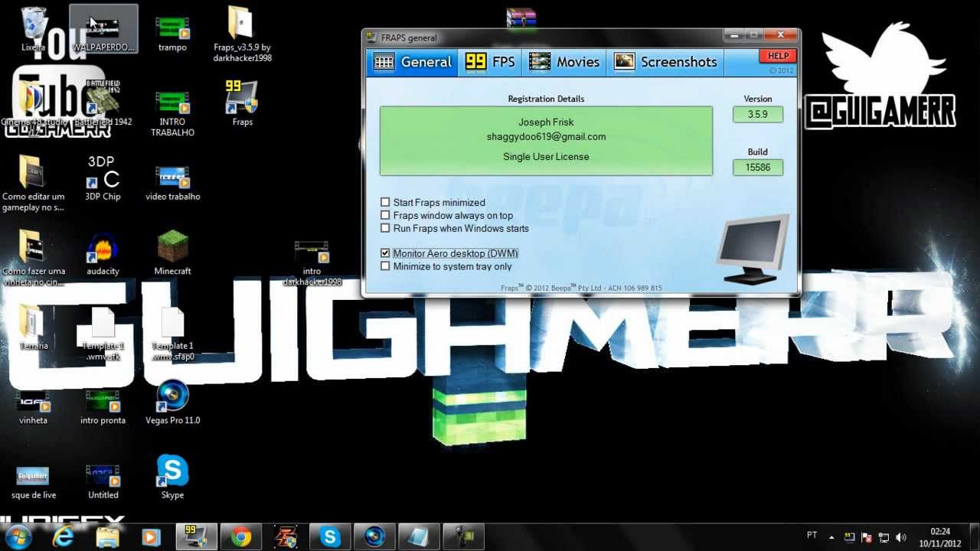Image resolution: width=980 pixels, height=551 pixels.
Task: Show hidden system tray icons
Action: pos(832,537)
